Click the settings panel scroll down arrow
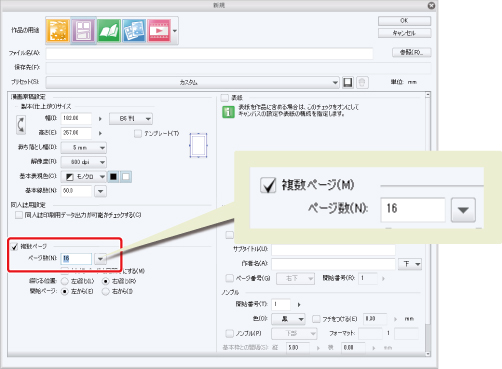The image size is (502, 369). pos(428,354)
